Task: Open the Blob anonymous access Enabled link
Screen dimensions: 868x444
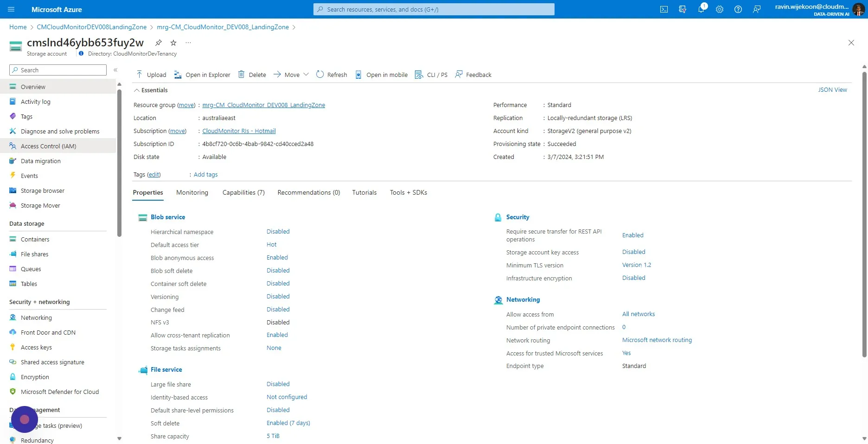Action: pyautogui.click(x=277, y=258)
